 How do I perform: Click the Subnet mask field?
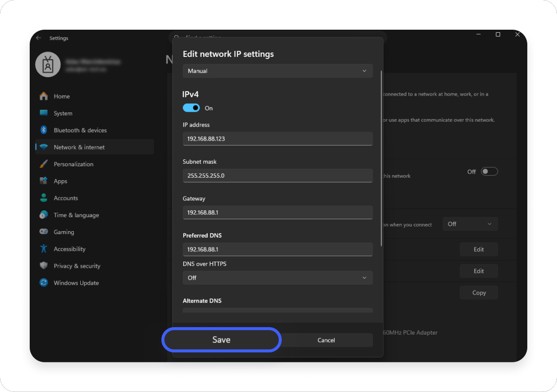click(x=277, y=175)
